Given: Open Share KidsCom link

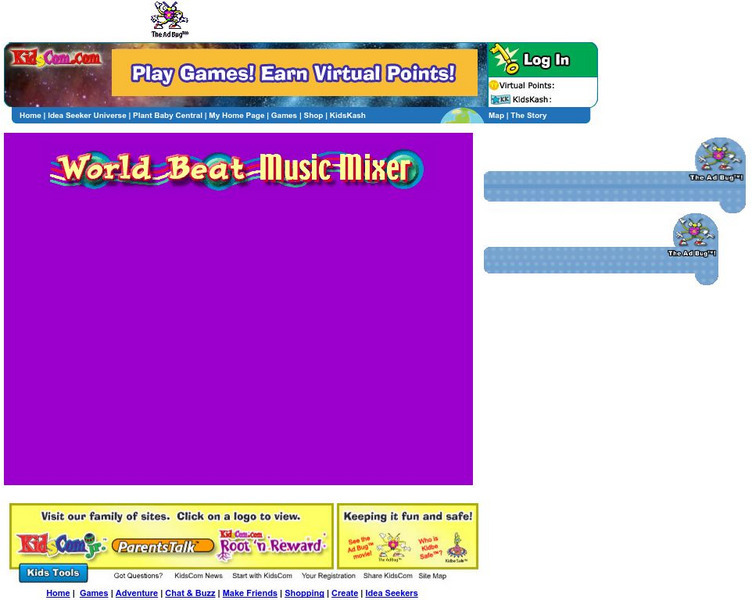Looking at the screenshot, I should (x=388, y=576).
